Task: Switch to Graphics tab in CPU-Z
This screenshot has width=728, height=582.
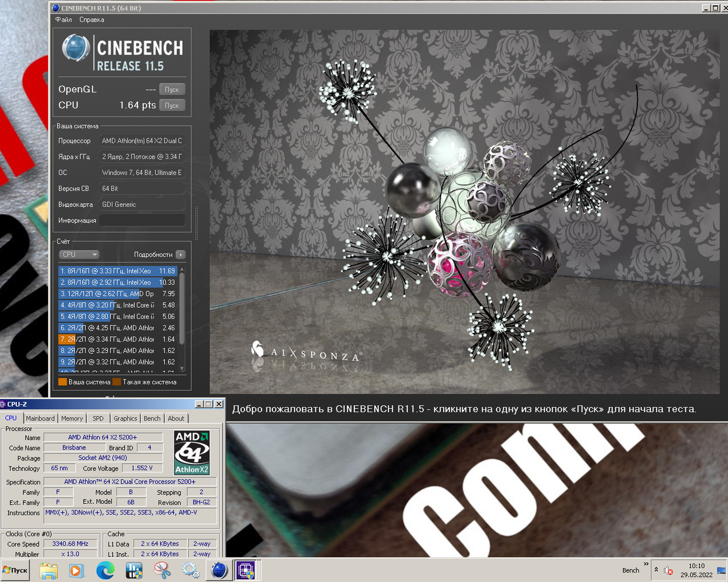Action: pyautogui.click(x=125, y=418)
